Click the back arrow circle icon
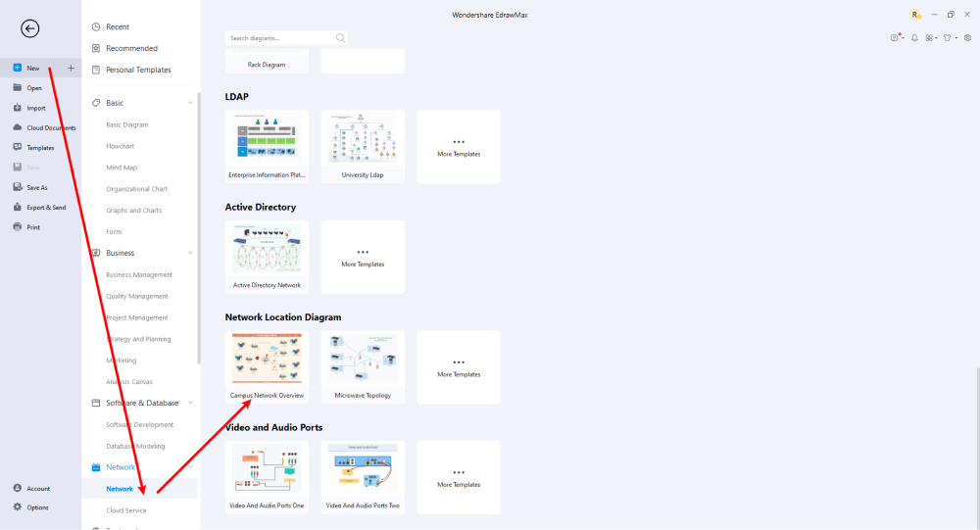Viewport: 980px width, 530px height. coord(29,28)
